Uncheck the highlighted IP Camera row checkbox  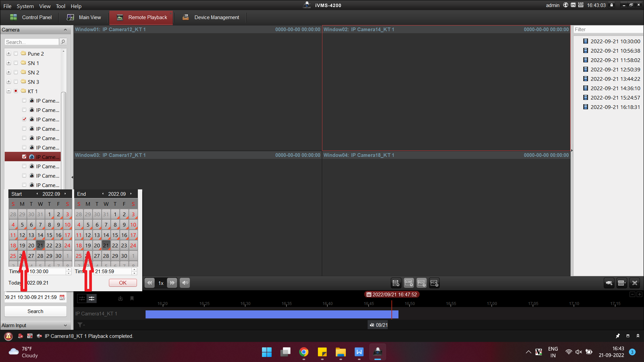pyautogui.click(x=24, y=157)
